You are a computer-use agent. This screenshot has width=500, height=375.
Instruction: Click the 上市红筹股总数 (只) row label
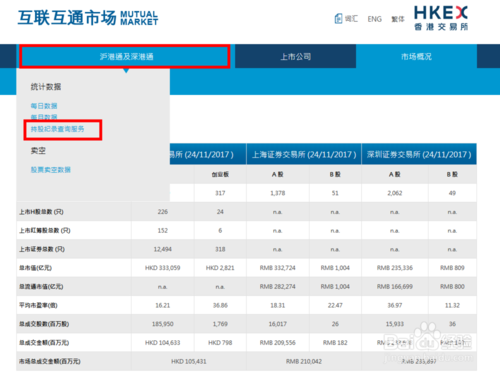(x=45, y=231)
